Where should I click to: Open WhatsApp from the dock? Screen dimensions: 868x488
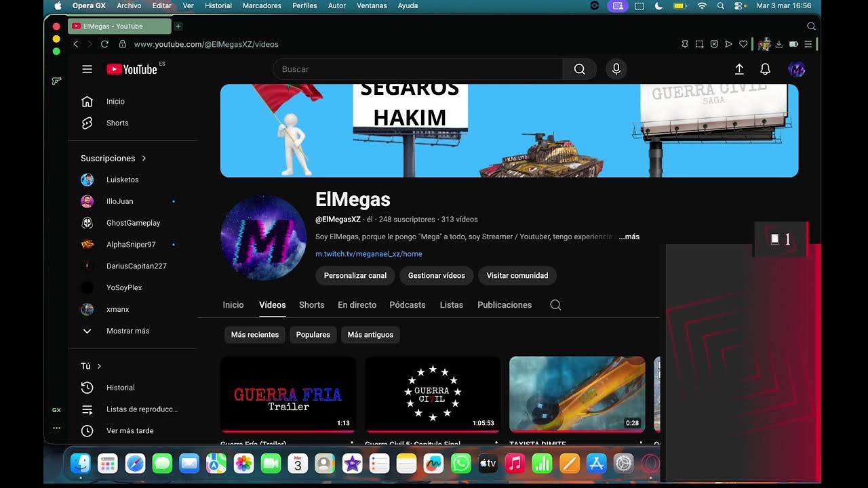[x=460, y=464]
